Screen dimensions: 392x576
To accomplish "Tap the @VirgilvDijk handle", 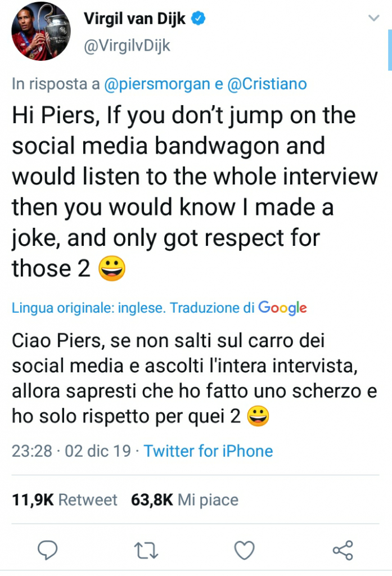I will (x=127, y=46).
